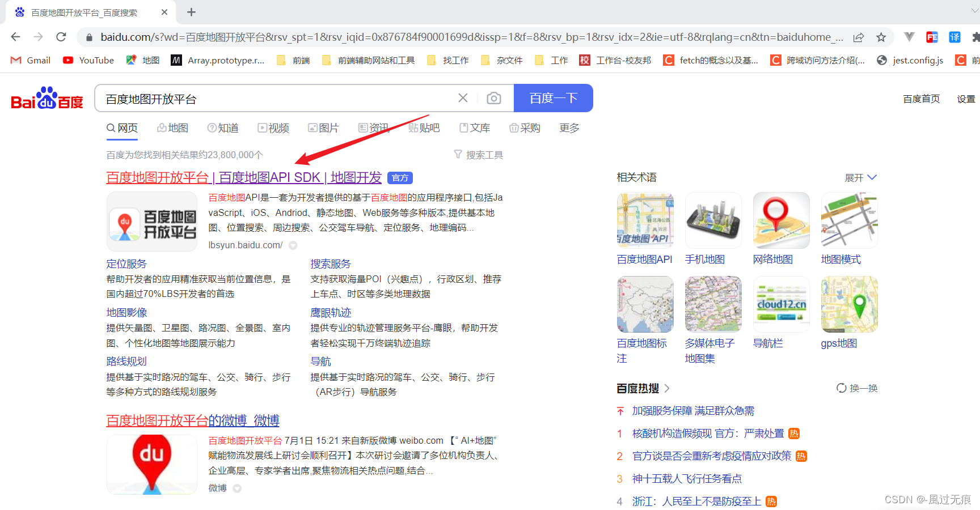Open hot search 神十五载人飞行任务看点
Image resolution: width=980 pixels, height=510 pixels.
click(687, 479)
